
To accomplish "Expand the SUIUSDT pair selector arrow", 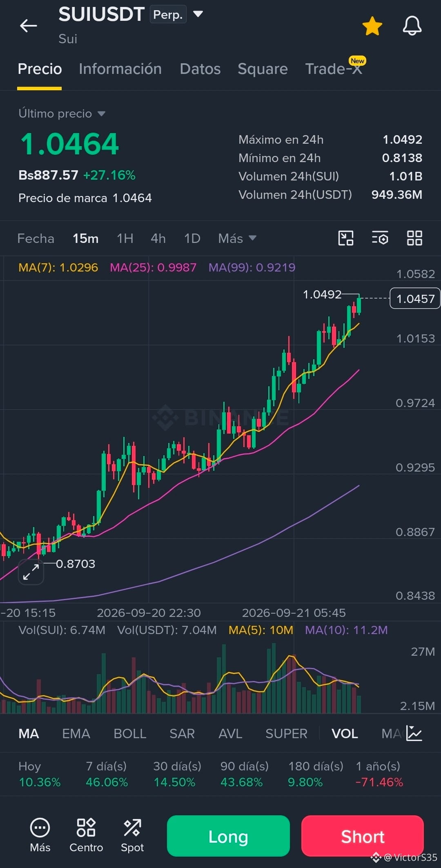I will pos(198,14).
